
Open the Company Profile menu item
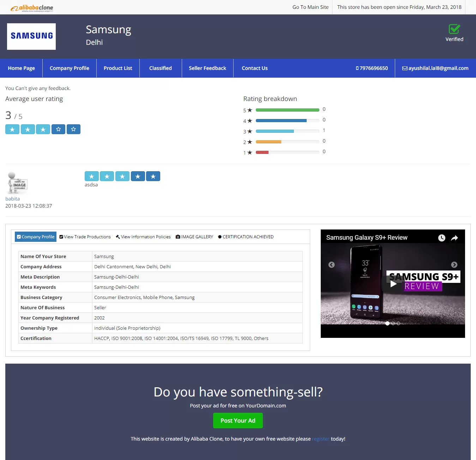point(70,68)
